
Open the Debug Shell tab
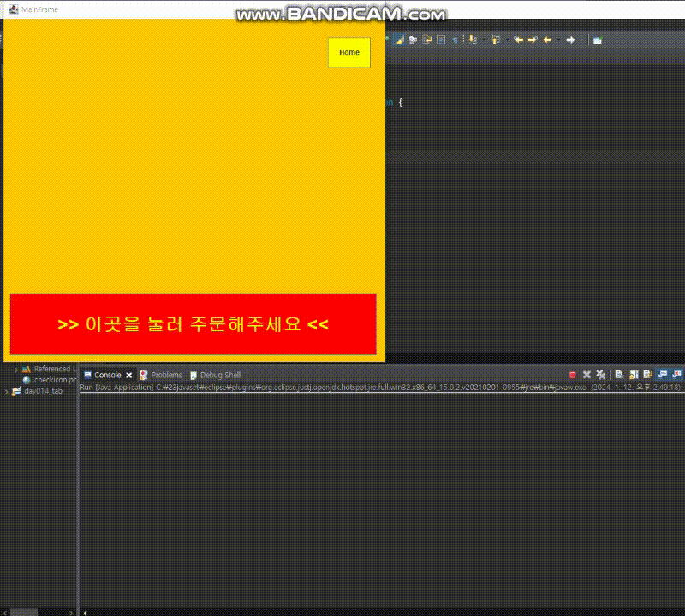(x=216, y=375)
